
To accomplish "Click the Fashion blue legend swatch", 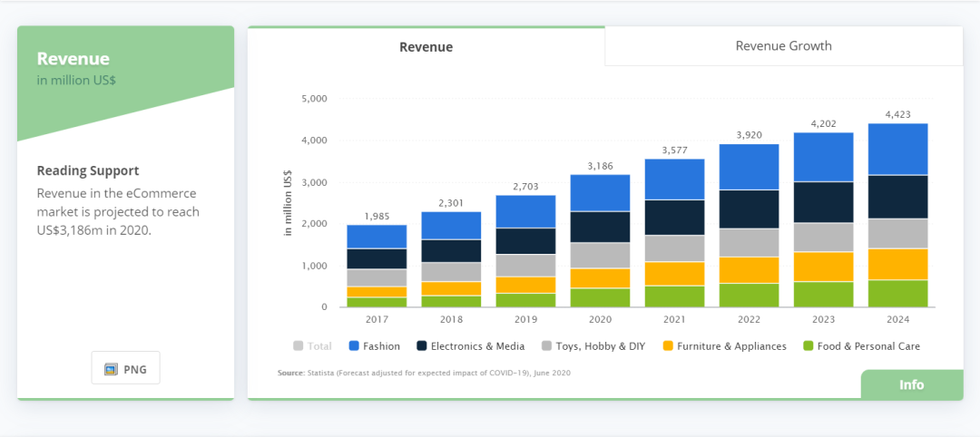I will coord(354,345).
